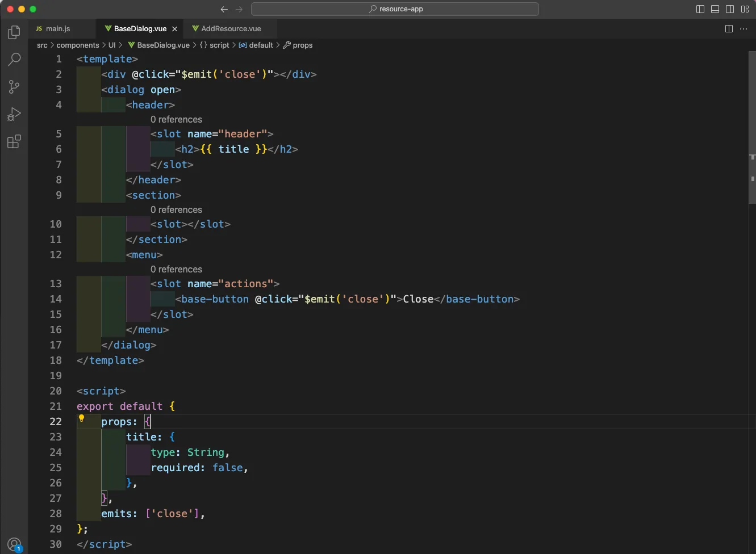Click the script breadcrumb

click(214, 45)
